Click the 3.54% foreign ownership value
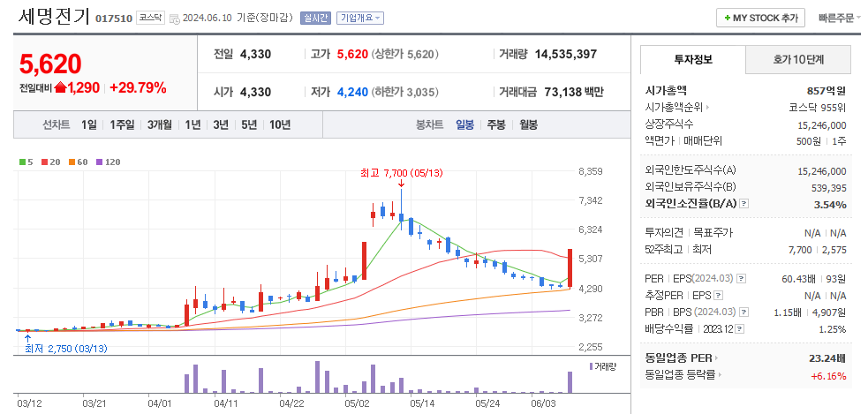The height and width of the screenshot is (414, 868). (x=830, y=204)
